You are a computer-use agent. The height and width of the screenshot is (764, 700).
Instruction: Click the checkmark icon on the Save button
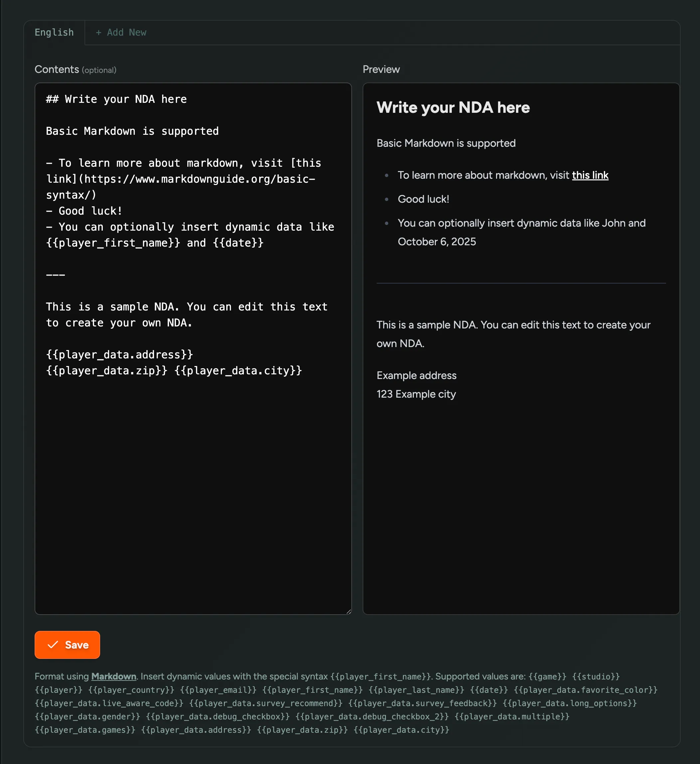pos(53,645)
